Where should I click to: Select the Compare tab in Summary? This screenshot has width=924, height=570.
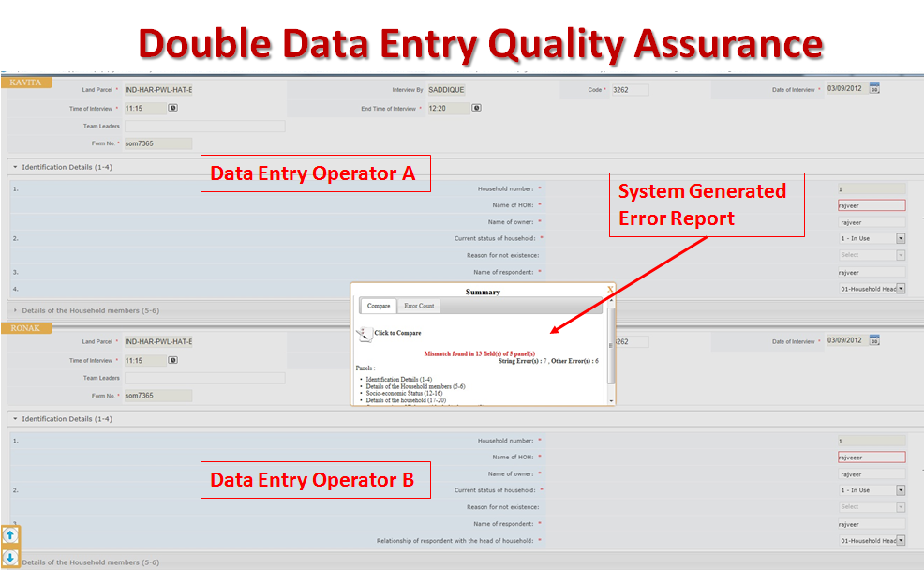379,307
